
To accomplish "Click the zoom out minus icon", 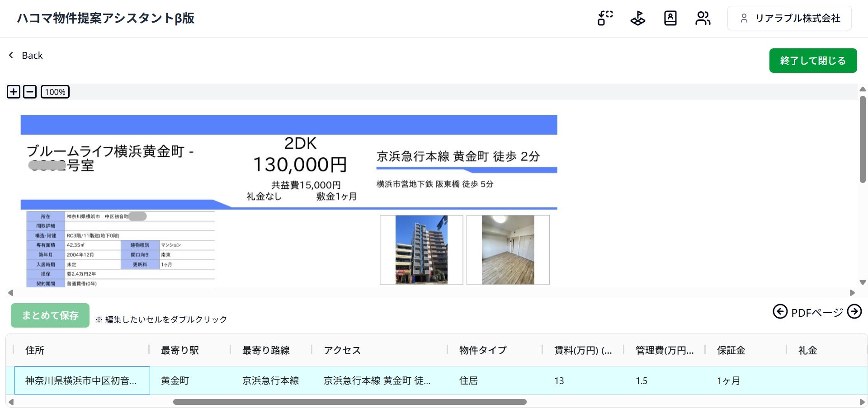I will [29, 92].
